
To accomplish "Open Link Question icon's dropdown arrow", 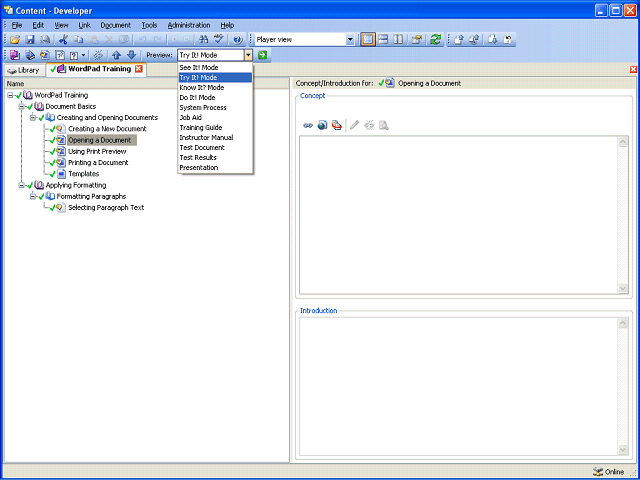I will tap(83, 55).
